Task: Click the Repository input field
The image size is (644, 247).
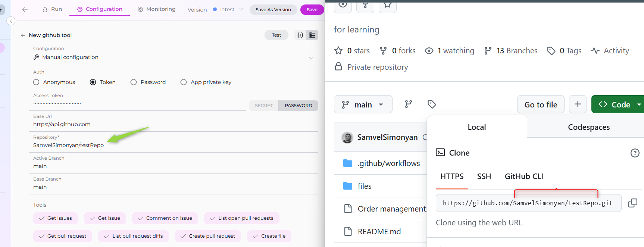Action: pyautogui.click(x=173, y=145)
